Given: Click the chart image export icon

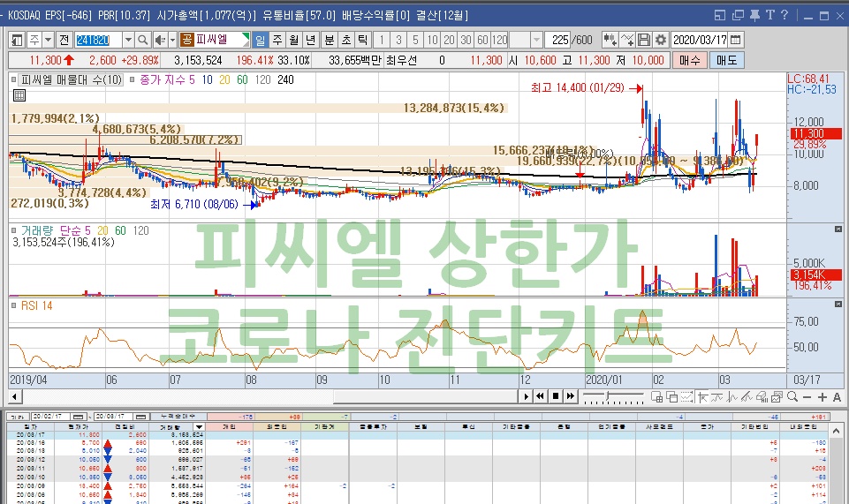Looking at the screenshot, I should pos(777,397).
